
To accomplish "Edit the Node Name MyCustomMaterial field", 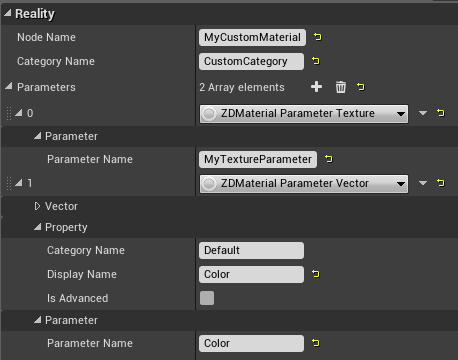I will tap(252, 37).
